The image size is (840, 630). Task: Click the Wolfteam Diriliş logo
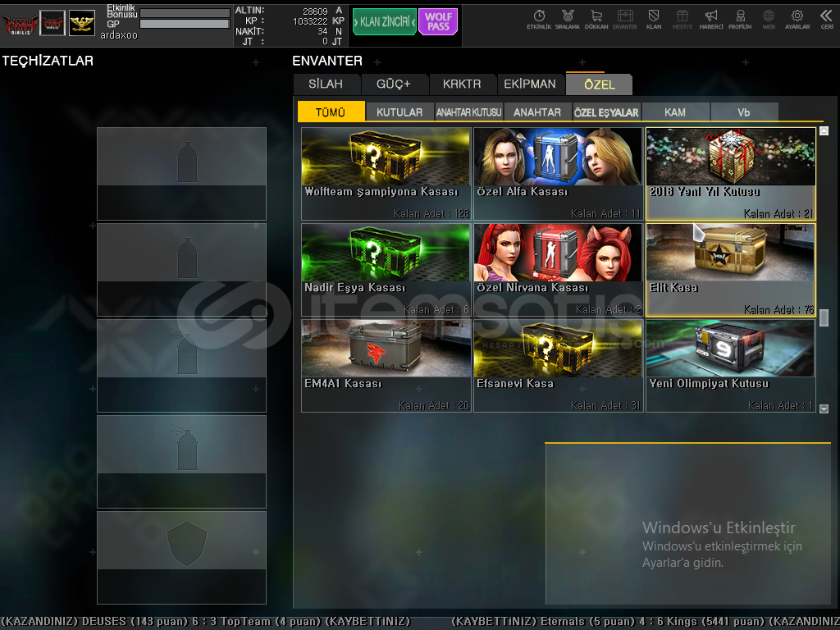click(21, 24)
